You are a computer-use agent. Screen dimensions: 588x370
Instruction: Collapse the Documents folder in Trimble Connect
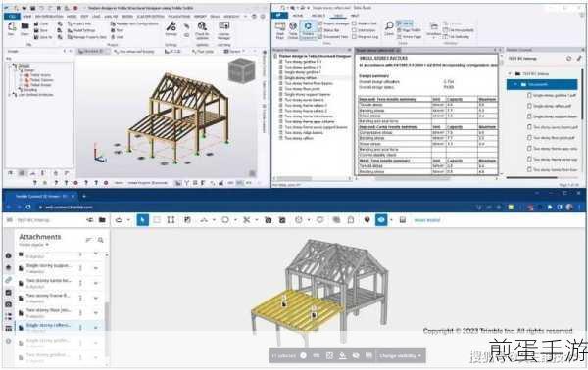(x=516, y=84)
